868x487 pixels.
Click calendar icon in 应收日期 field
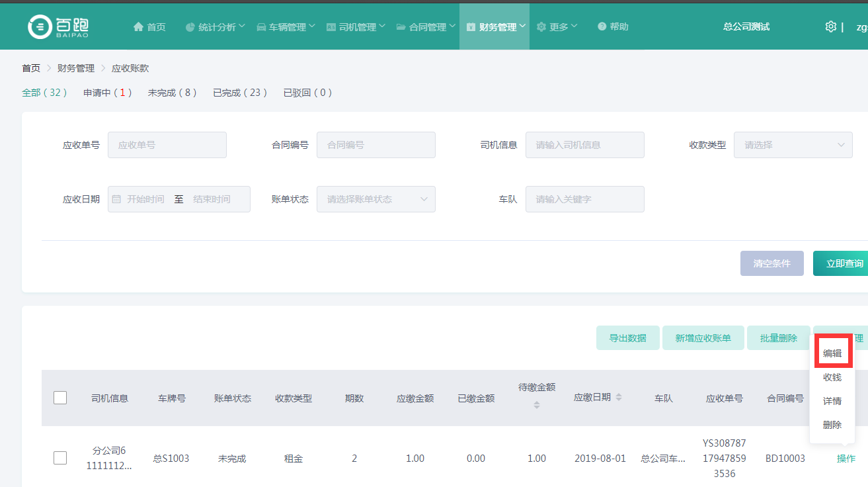point(117,199)
